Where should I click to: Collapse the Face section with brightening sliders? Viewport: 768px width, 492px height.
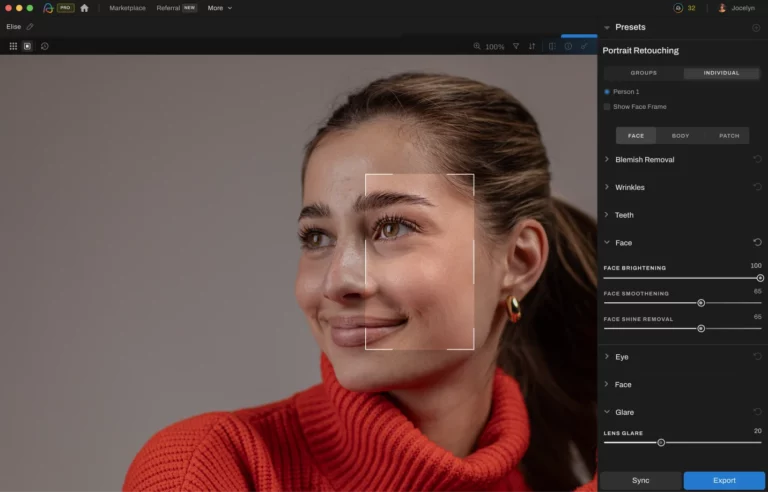pyautogui.click(x=607, y=242)
